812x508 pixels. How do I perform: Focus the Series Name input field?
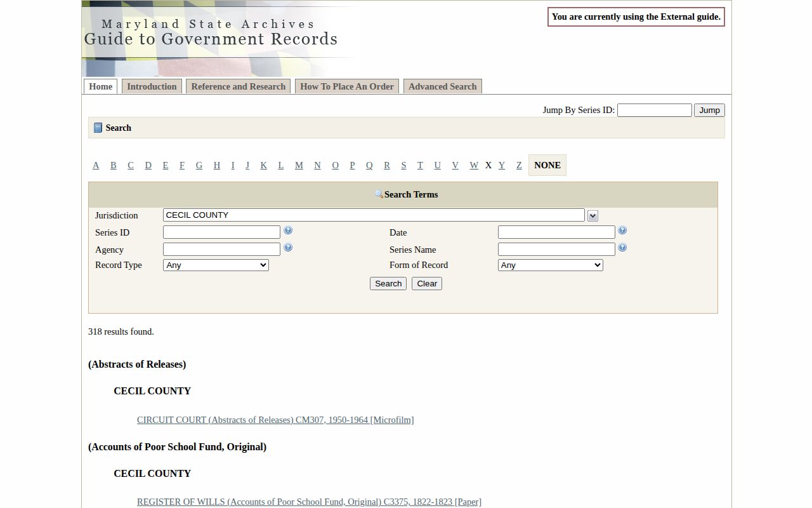point(556,250)
